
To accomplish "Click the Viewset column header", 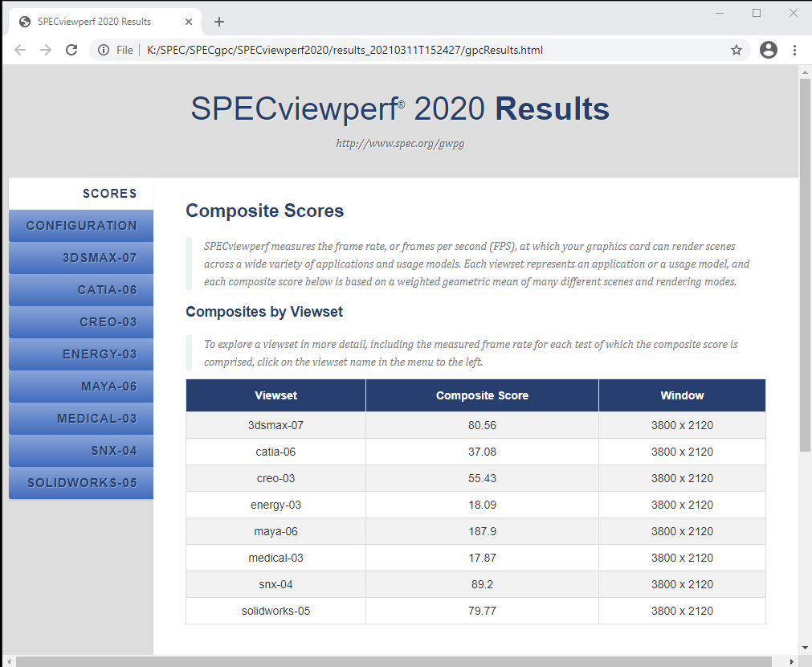I will click(x=276, y=395).
